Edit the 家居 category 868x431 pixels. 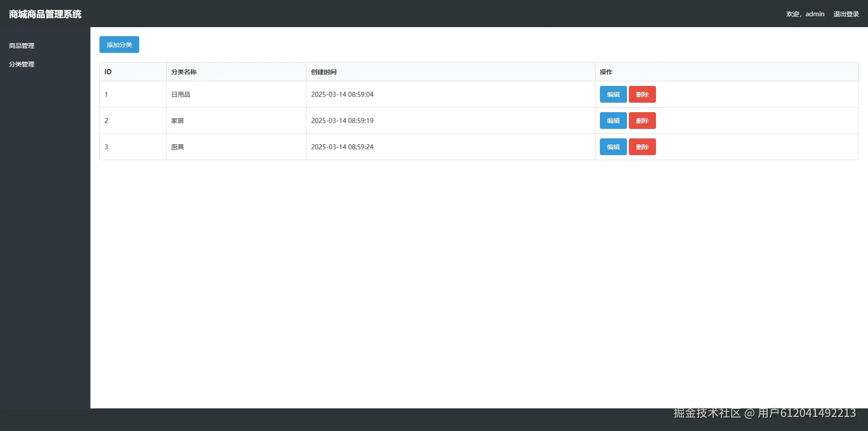613,121
